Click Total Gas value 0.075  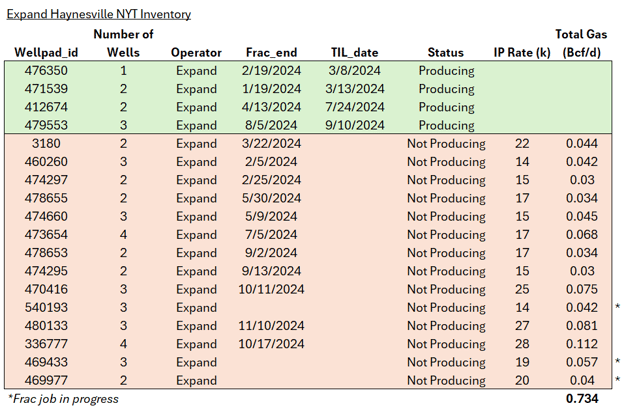(x=582, y=289)
